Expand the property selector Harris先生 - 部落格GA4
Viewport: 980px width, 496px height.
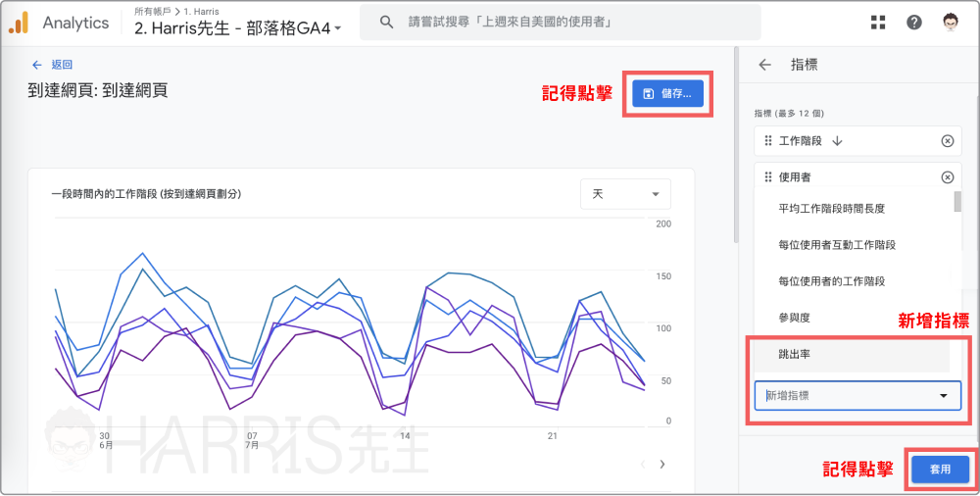pos(238,28)
